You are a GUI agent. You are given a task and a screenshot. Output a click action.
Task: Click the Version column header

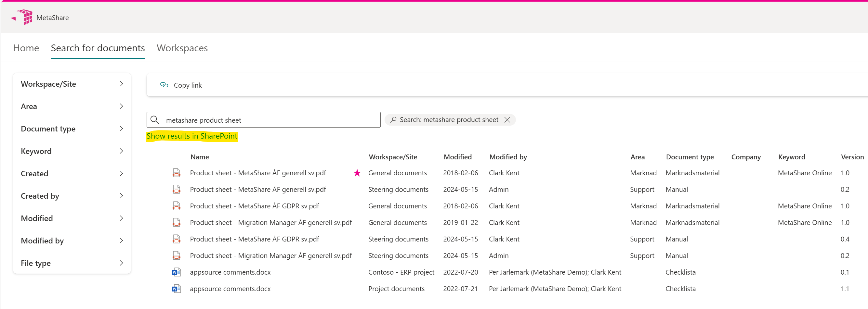[852, 157]
